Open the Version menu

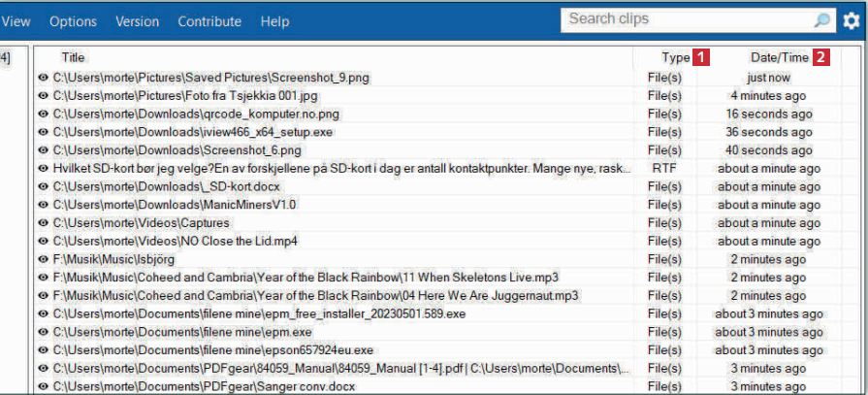pos(137,21)
